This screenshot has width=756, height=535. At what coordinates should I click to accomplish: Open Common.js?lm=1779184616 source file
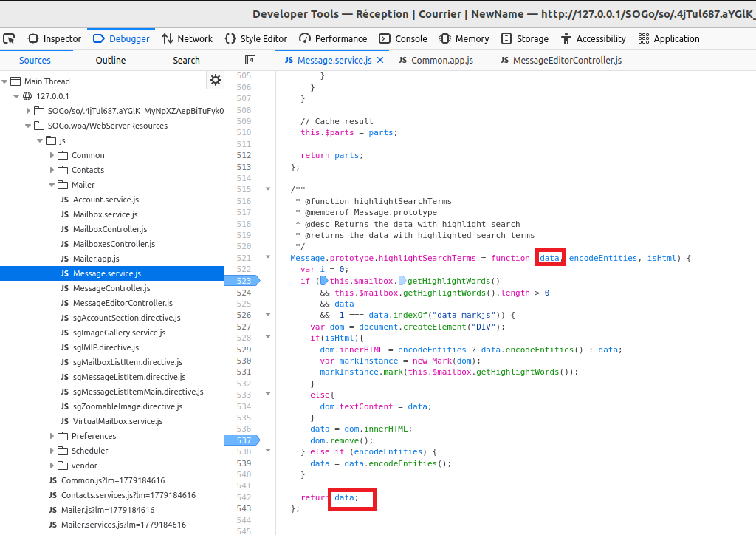(x=113, y=480)
